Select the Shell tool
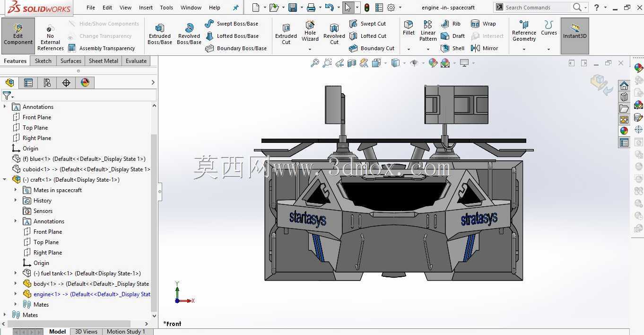 point(453,48)
